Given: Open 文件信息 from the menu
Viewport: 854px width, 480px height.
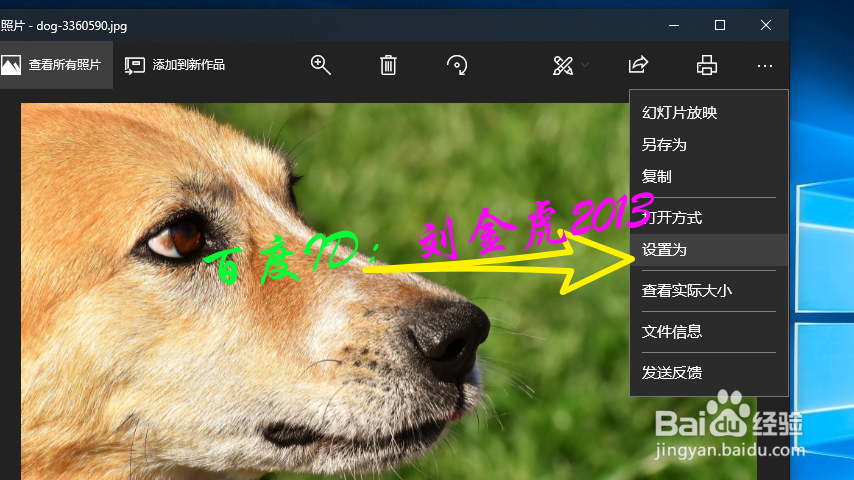Looking at the screenshot, I should 709,332.
